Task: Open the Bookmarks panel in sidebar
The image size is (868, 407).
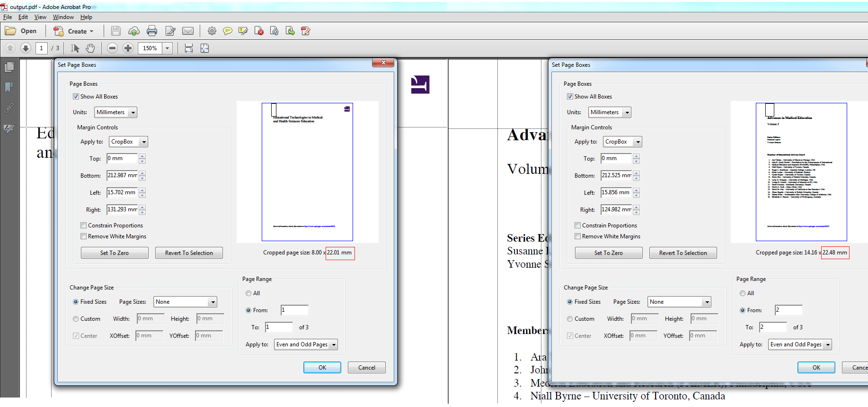Action: point(9,88)
